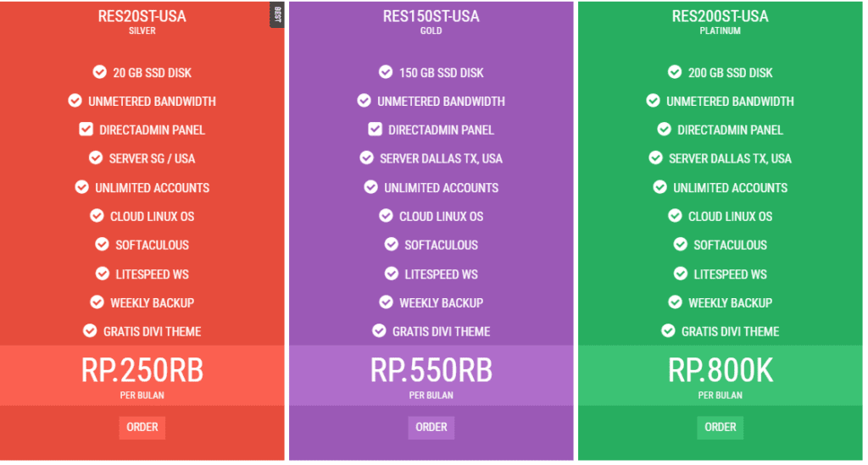Click the RP.550RB per bulan price

pyautogui.click(x=431, y=376)
